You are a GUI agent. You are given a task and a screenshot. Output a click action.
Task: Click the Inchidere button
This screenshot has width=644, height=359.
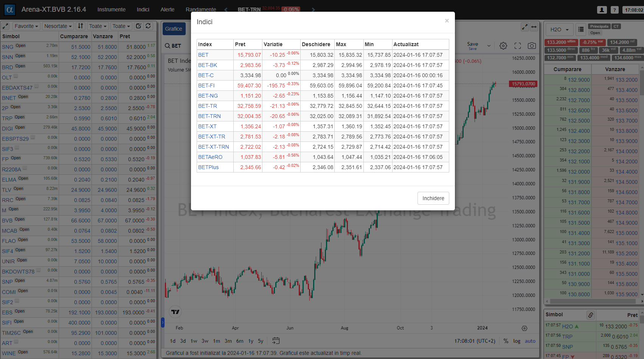coord(433,198)
